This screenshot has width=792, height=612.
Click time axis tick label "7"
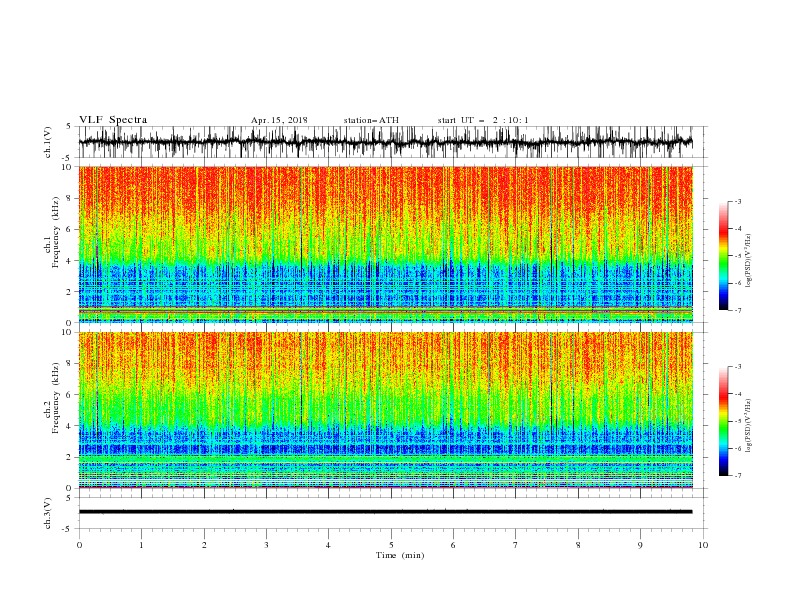click(x=516, y=545)
